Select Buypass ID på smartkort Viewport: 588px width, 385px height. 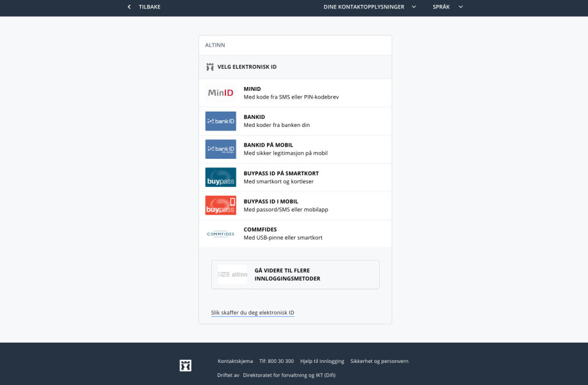pyautogui.click(x=295, y=177)
